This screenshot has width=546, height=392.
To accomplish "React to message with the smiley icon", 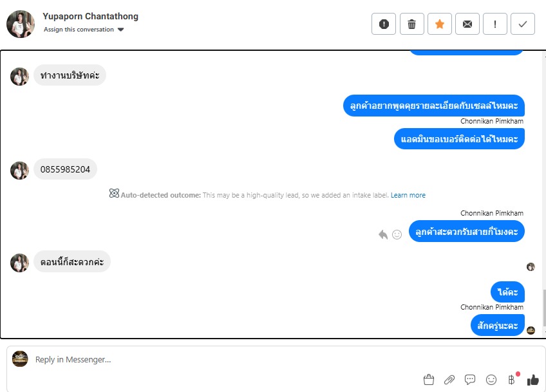I will point(397,235).
